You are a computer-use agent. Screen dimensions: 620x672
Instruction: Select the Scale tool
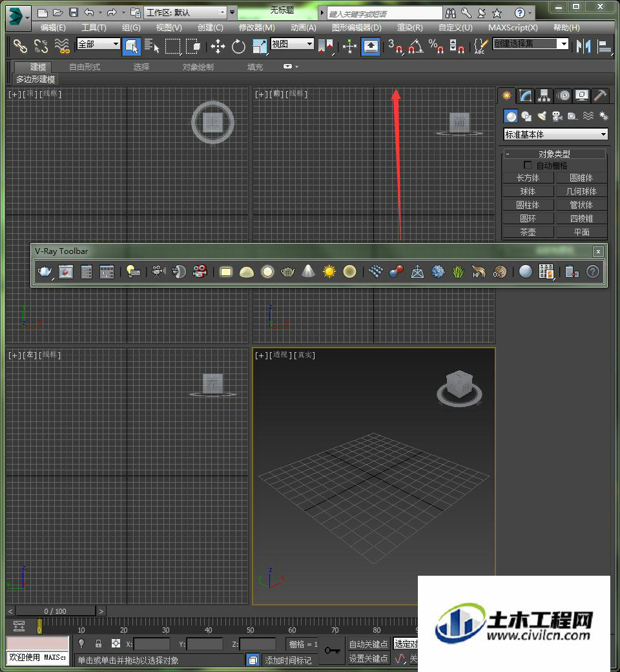pos(259,47)
